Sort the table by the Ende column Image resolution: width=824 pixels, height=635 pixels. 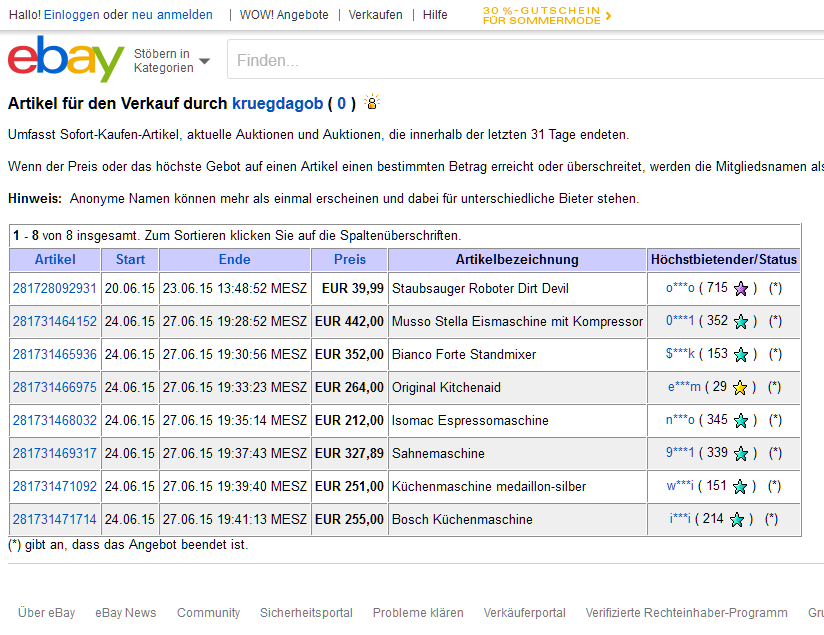tap(234, 260)
